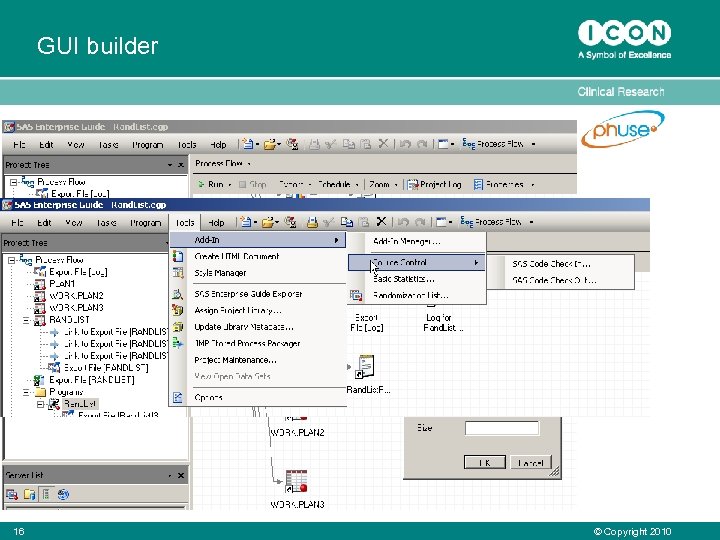The image size is (720, 540).
Task: Open the Zoom dropdown in the back window
Action: [396, 185]
